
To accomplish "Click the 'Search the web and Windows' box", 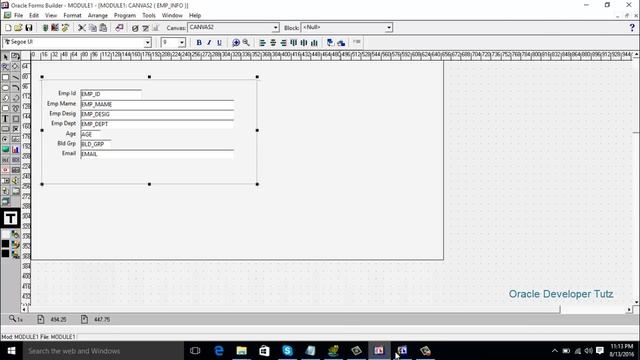I will point(103,351).
